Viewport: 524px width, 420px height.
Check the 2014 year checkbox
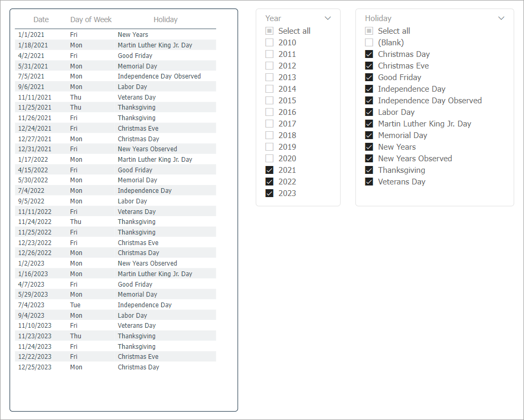coord(269,89)
